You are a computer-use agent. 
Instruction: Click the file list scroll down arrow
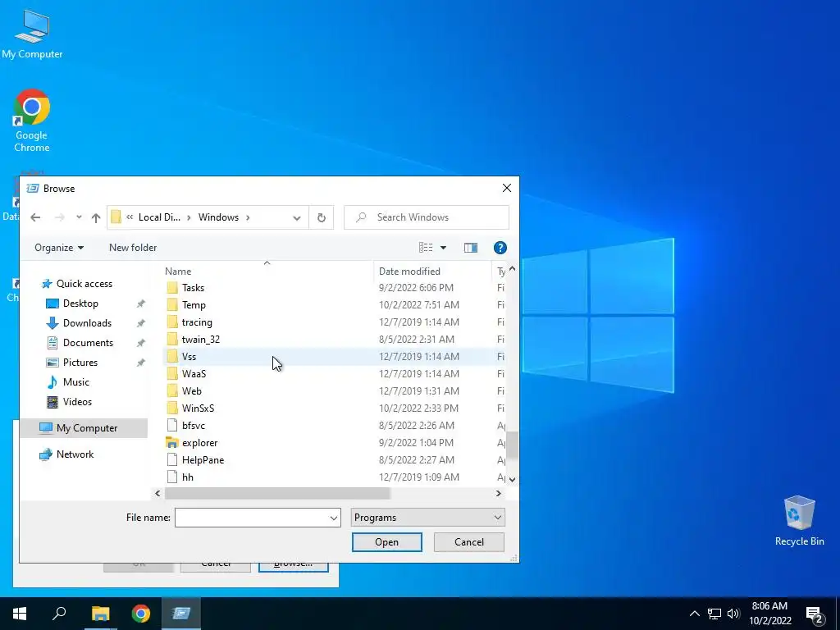tap(512, 479)
